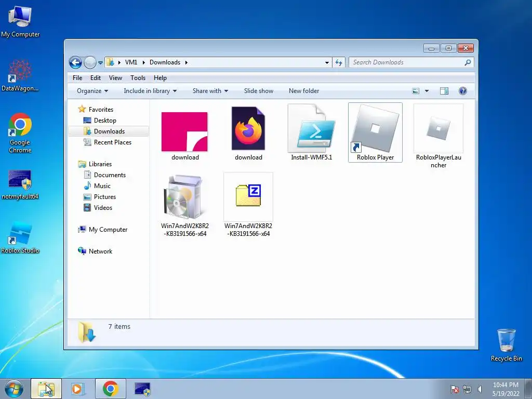Open the Music library
Screen dimensions: 532x399
pos(102,186)
